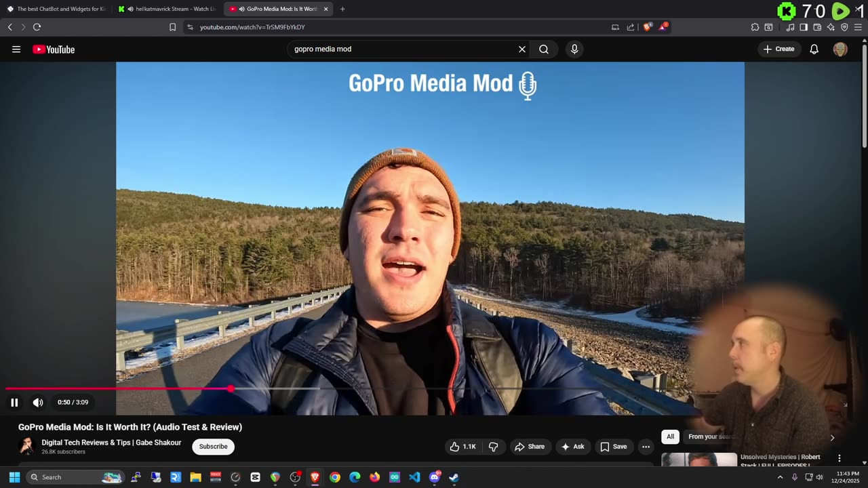Viewport: 868px width, 488px height.
Task: Bookmark this page in the address bar
Action: click(172, 27)
